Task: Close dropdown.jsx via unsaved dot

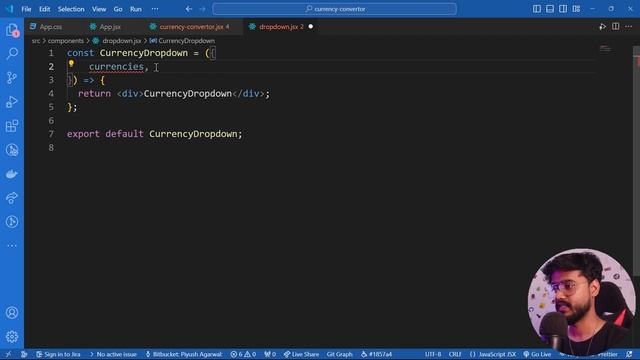Action: click(x=311, y=27)
